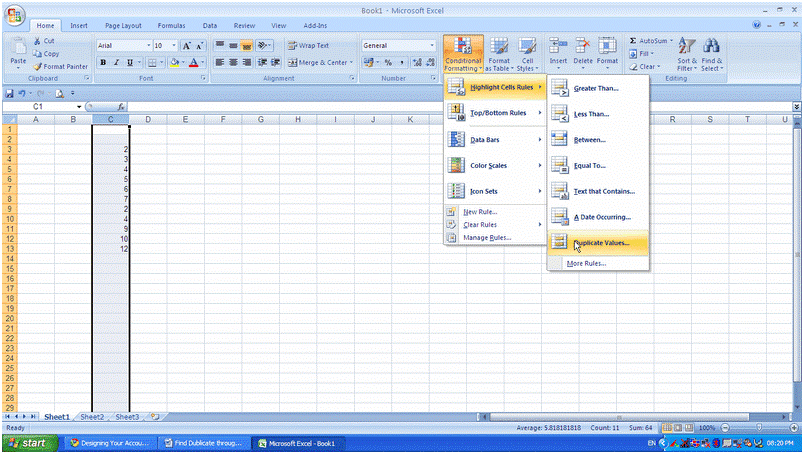
Task: Open Cell Styles gallery
Action: 527,54
